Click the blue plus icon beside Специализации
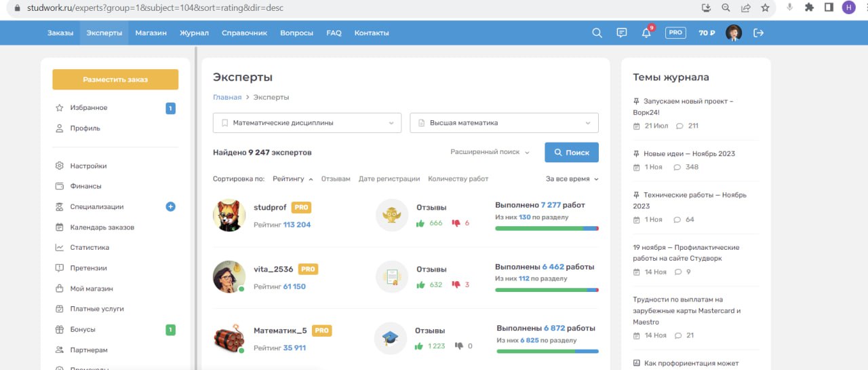 click(x=170, y=206)
